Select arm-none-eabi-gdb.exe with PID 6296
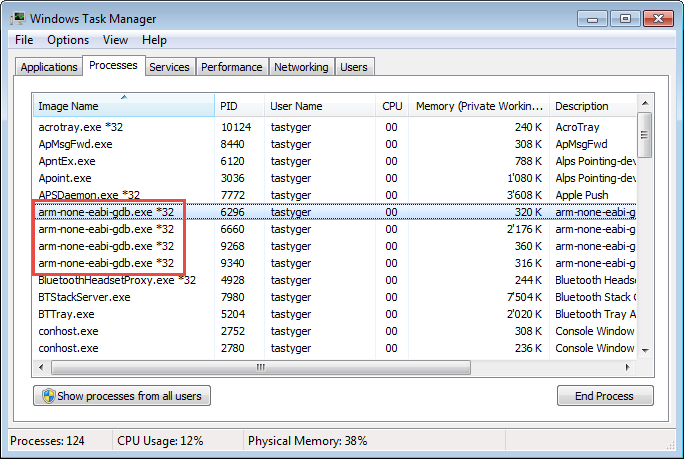This screenshot has height=459, width=684. point(334,212)
